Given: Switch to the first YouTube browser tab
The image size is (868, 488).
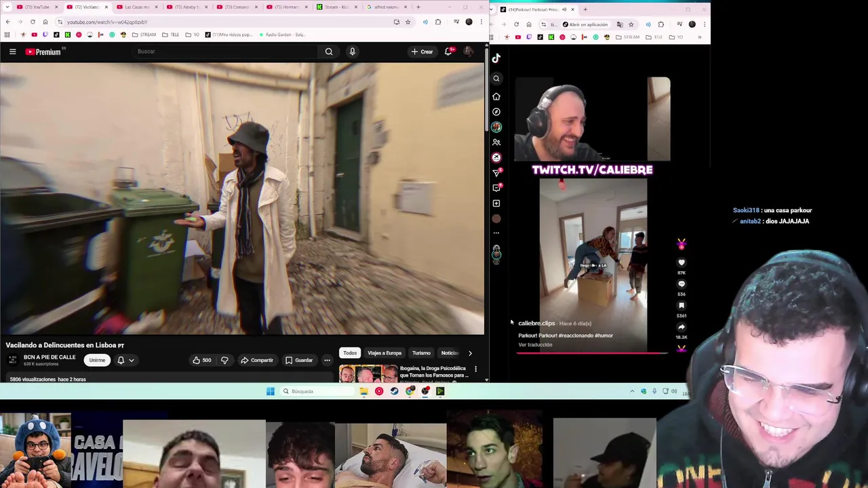Looking at the screenshot, I should coord(37,7).
